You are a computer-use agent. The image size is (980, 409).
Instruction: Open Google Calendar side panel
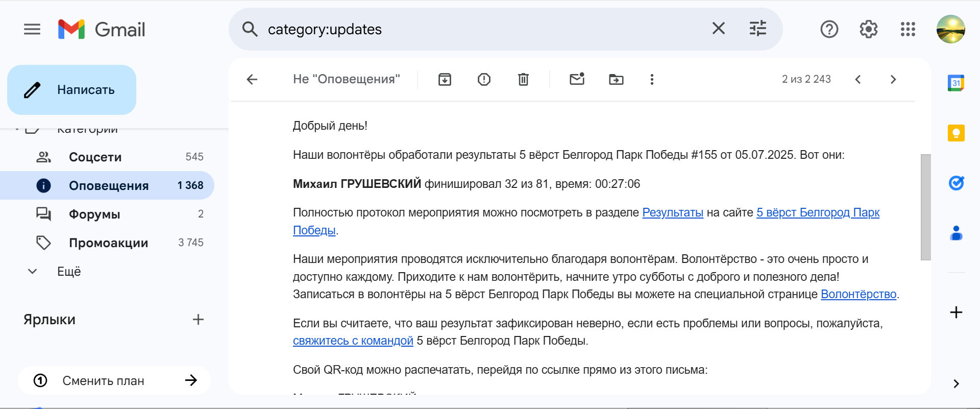[956, 83]
